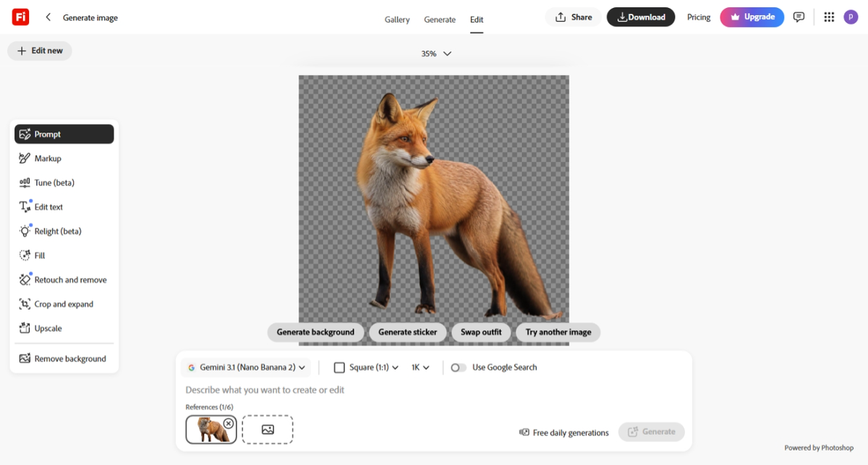This screenshot has height=465, width=868.
Task: Switch to the Edit tab
Action: coord(477,20)
